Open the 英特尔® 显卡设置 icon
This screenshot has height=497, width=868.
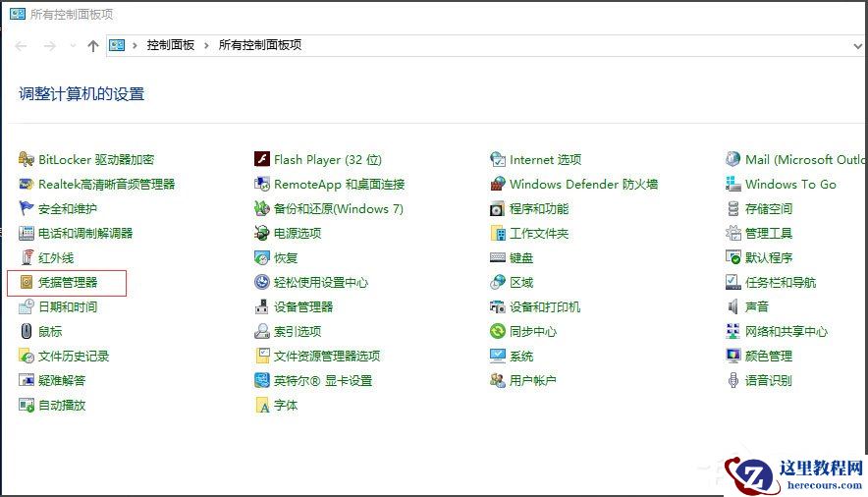tap(262, 380)
